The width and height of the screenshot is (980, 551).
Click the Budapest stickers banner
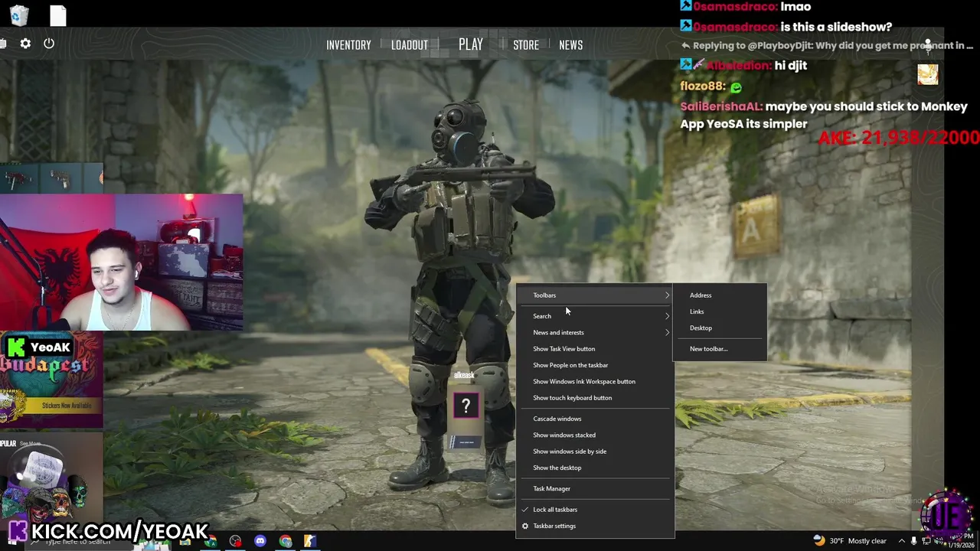click(51, 380)
